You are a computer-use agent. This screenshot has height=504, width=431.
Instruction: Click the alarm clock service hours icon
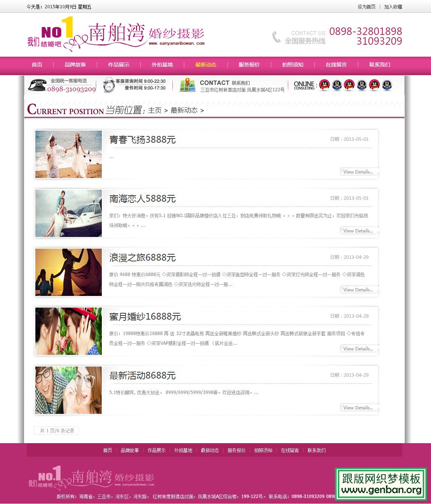pyautogui.click(x=109, y=85)
